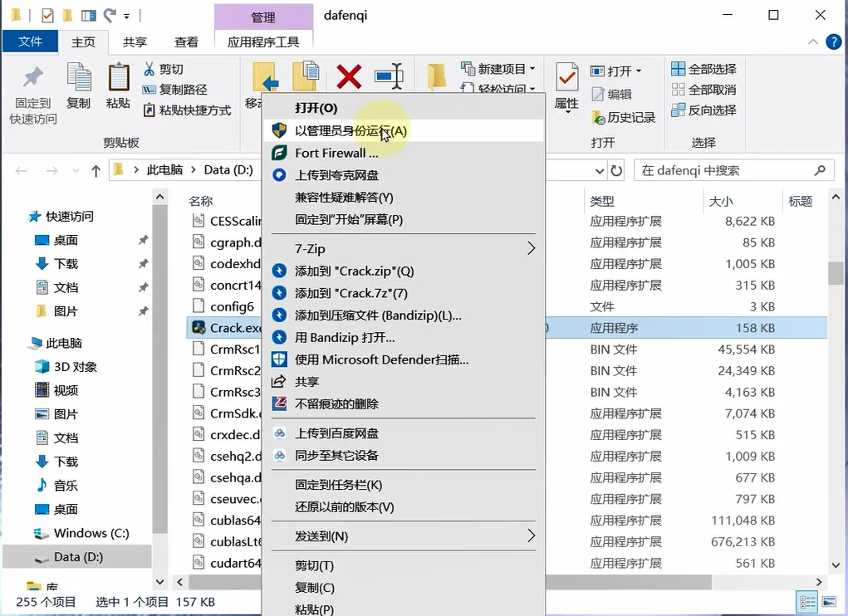The image size is (848, 616).
Task: Click the file list vertical scrollbar thumb
Action: pyautogui.click(x=835, y=273)
